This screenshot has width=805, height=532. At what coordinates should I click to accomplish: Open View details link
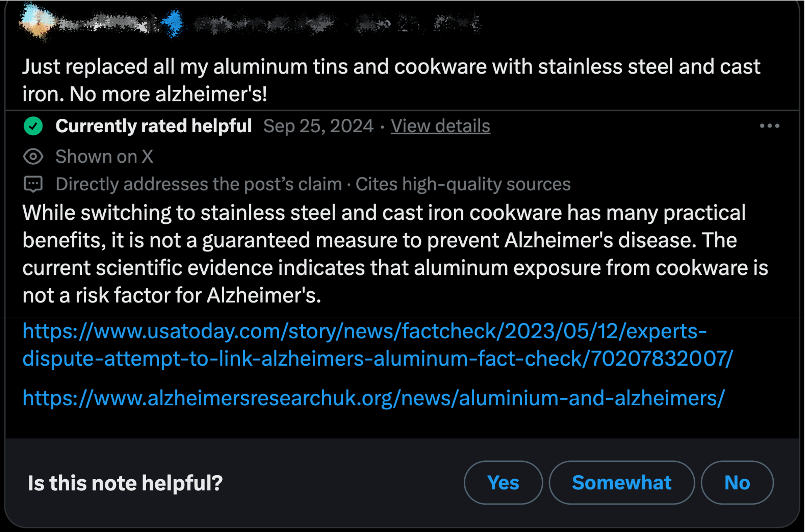point(440,126)
